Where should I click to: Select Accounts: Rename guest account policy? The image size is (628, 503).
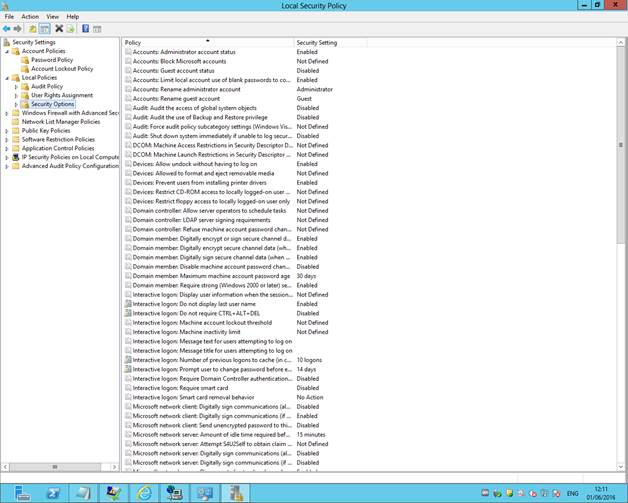click(176, 99)
